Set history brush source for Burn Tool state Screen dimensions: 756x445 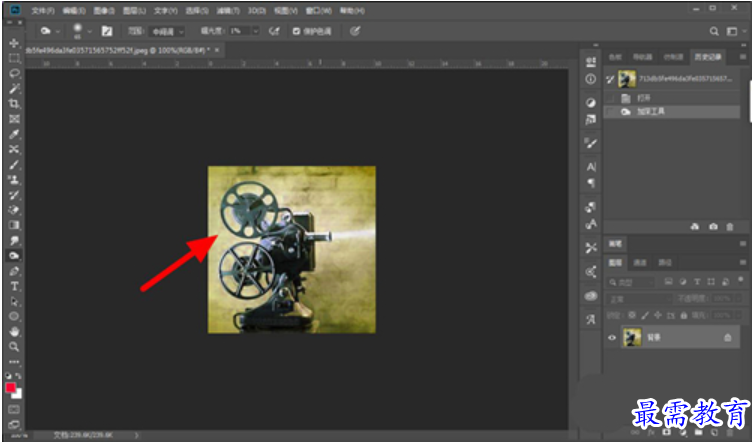(611, 112)
